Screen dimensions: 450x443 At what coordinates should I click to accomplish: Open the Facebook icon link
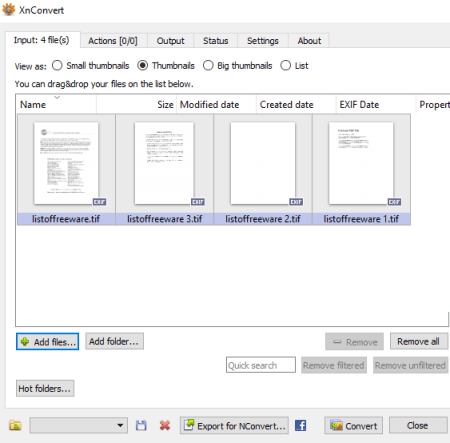coord(300,425)
